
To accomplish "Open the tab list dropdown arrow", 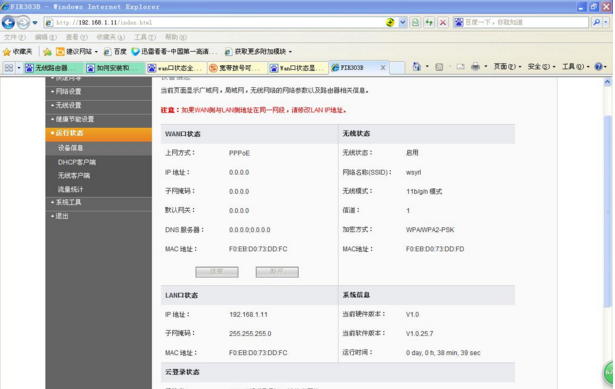I will 18,67.
